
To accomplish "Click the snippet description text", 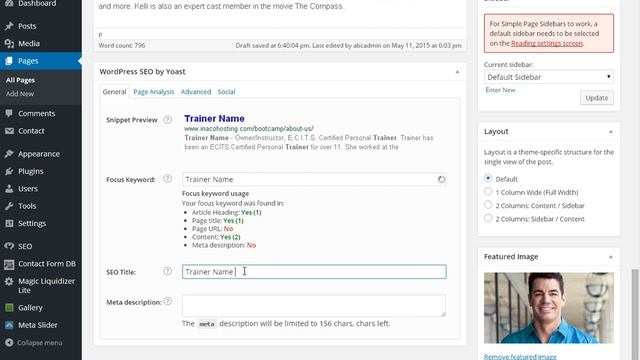I will click(309, 142).
